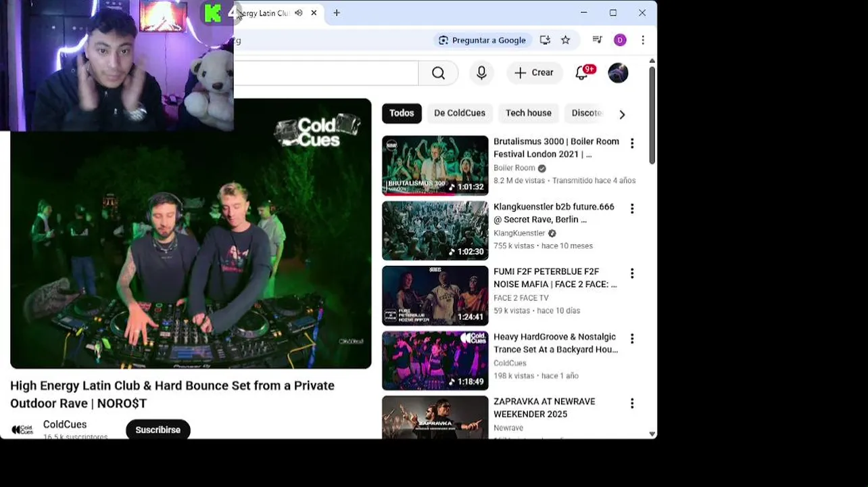Open Chrome three-dot menu
The image size is (868, 487).
click(x=643, y=40)
